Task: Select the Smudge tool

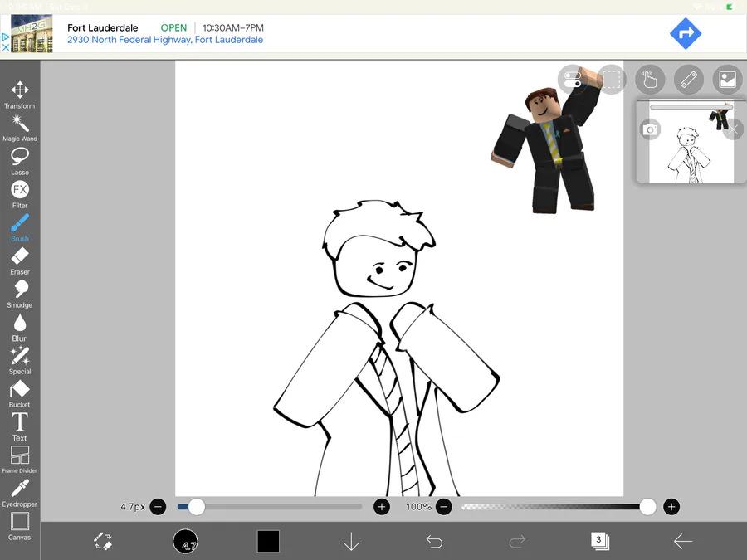Action: click(x=20, y=295)
